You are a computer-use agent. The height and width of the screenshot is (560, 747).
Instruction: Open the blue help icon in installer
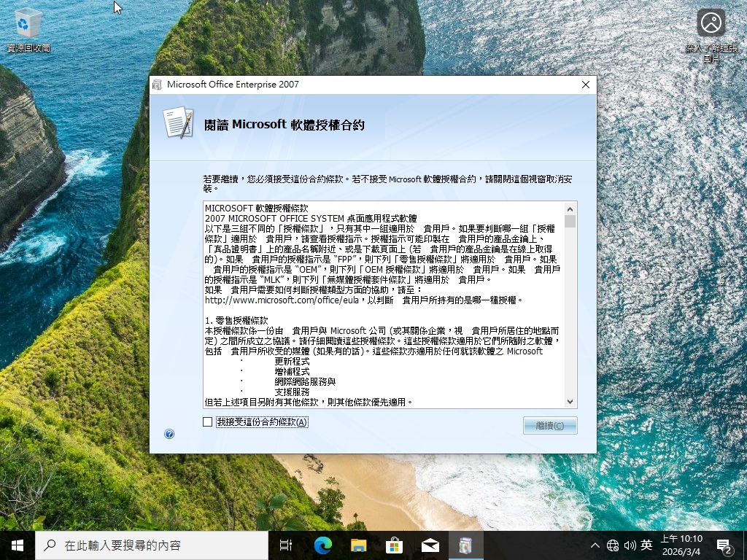169,434
